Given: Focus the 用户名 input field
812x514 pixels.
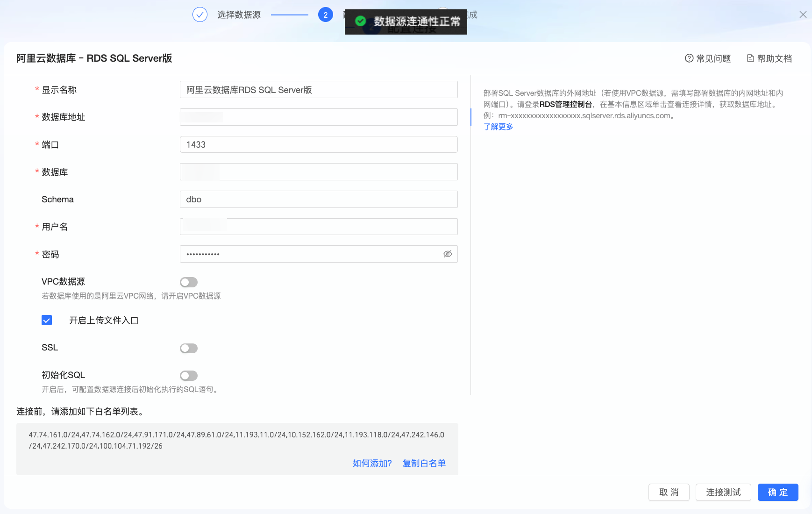Looking at the screenshot, I should (x=319, y=227).
